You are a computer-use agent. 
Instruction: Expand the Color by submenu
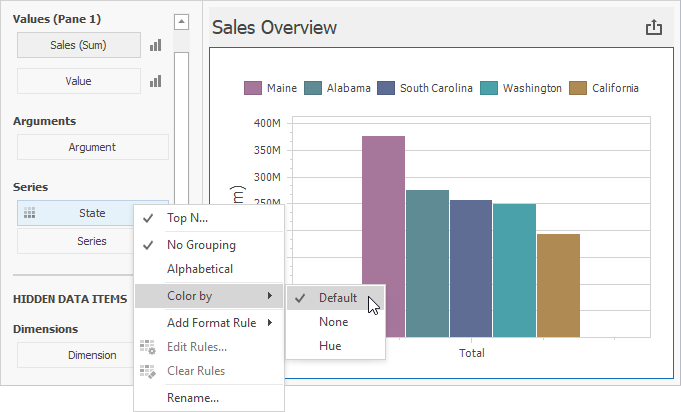(x=208, y=296)
